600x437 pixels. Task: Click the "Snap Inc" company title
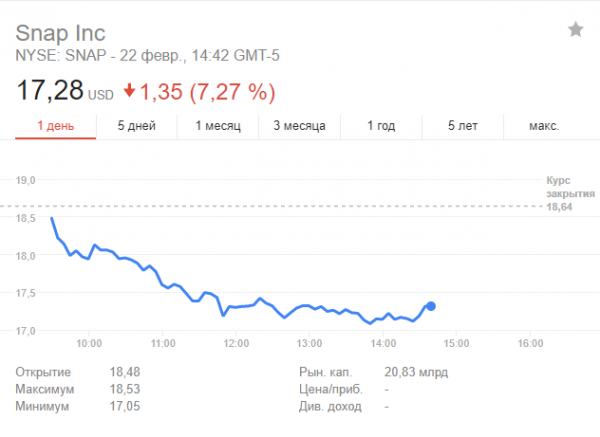(60, 31)
